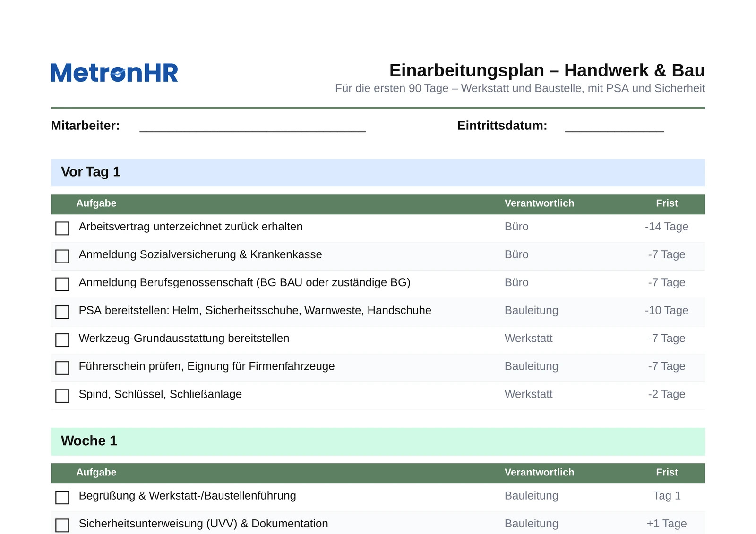Check the PSA bereitstellen checkbox
Screen dimensions: 756x534
[62, 312]
